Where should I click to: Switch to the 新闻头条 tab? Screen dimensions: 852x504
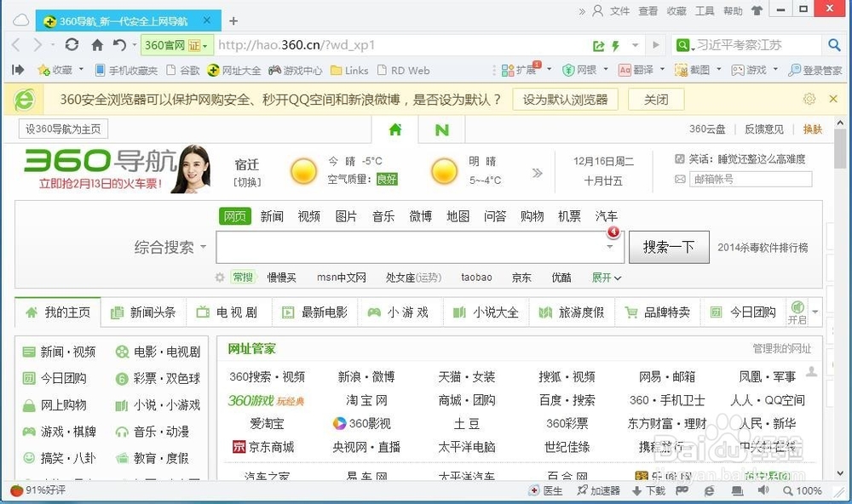click(x=152, y=312)
